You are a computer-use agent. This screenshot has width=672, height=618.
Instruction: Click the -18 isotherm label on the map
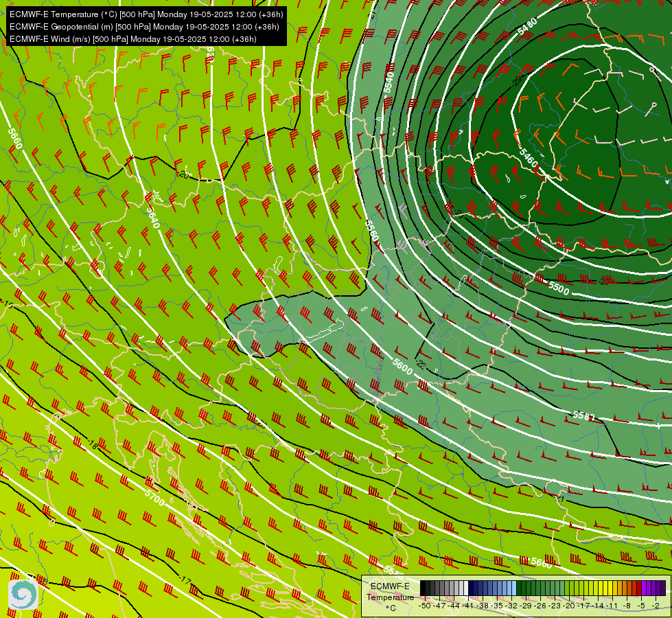click(x=92, y=445)
